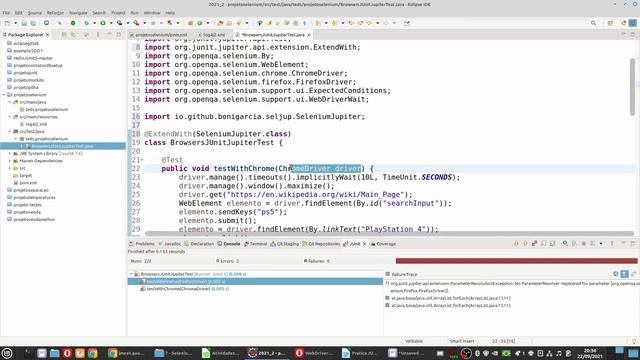Switch to the Coverage tab
The height and width of the screenshot is (360, 640).
pyautogui.click(x=383, y=244)
